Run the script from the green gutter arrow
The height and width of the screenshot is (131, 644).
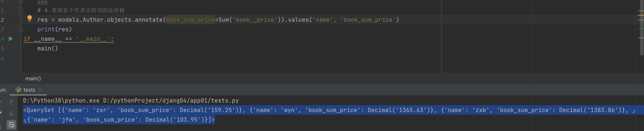[10, 39]
